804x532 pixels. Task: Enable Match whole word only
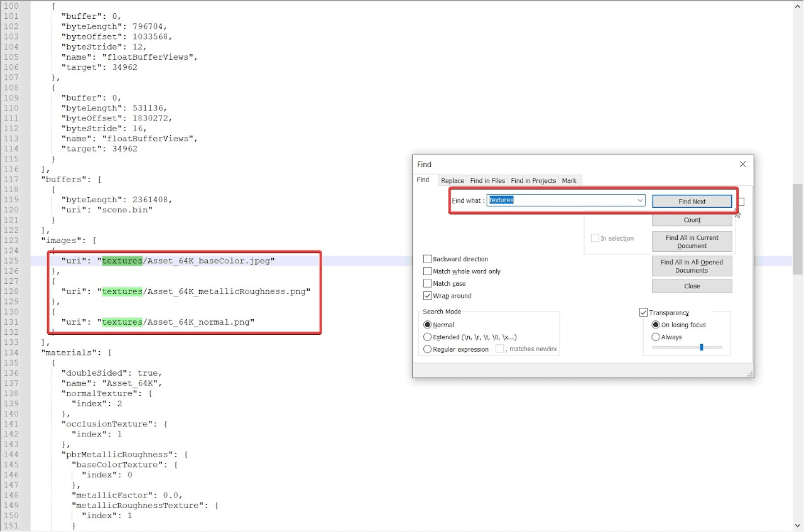[428, 271]
